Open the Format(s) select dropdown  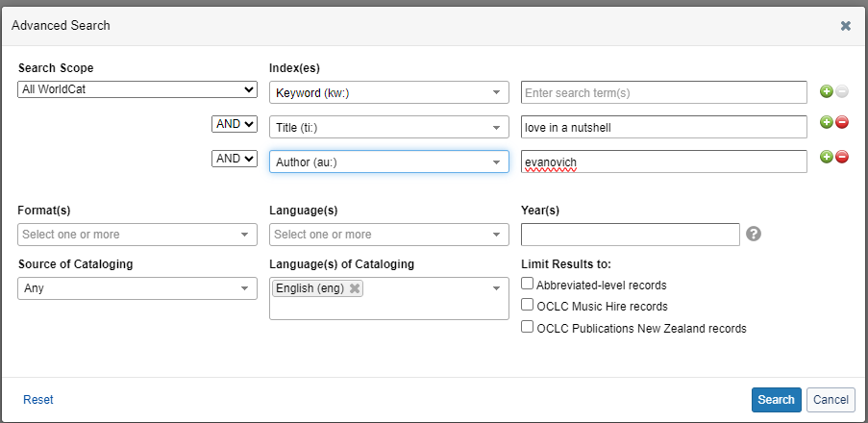coord(137,235)
